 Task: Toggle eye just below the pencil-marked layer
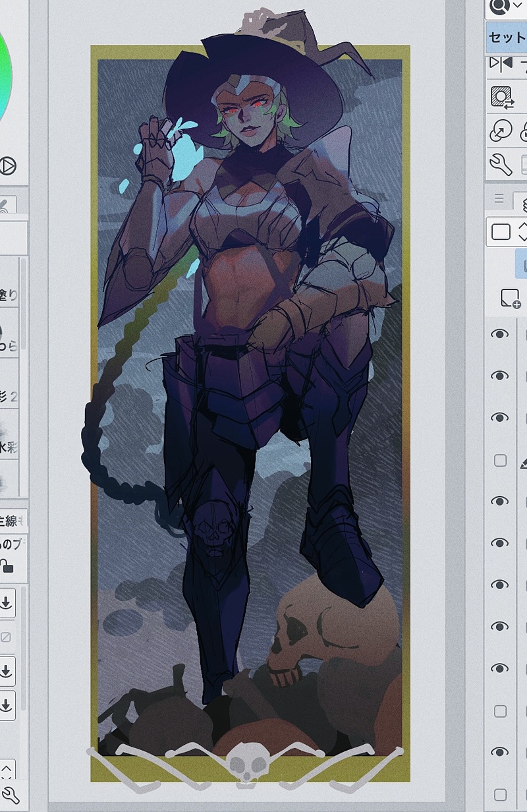click(x=501, y=501)
